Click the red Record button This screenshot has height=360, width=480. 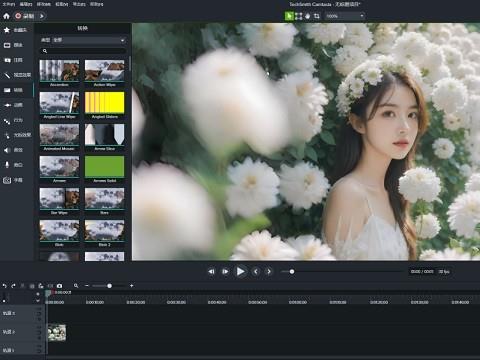pyautogui.click(x=25, y=16)
